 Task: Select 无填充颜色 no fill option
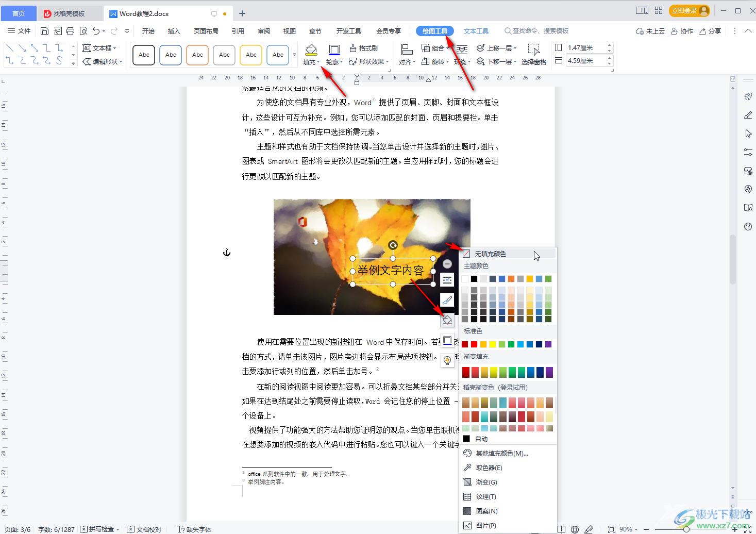[x=508, y=254]
